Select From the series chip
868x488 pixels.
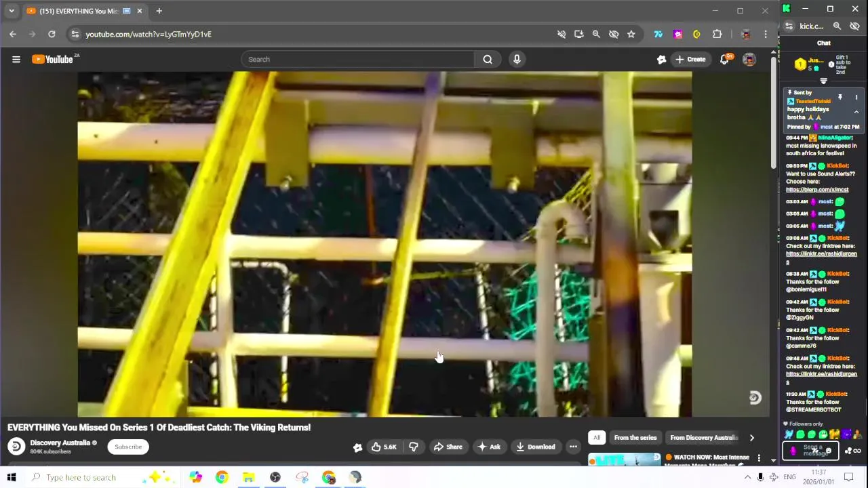pyautogui.click(x=635, y=438)
